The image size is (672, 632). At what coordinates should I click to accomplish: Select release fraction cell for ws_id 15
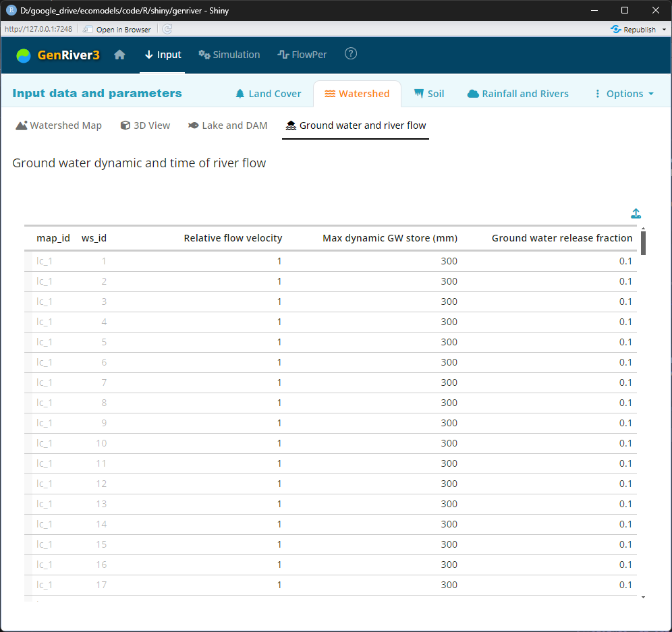549,544
